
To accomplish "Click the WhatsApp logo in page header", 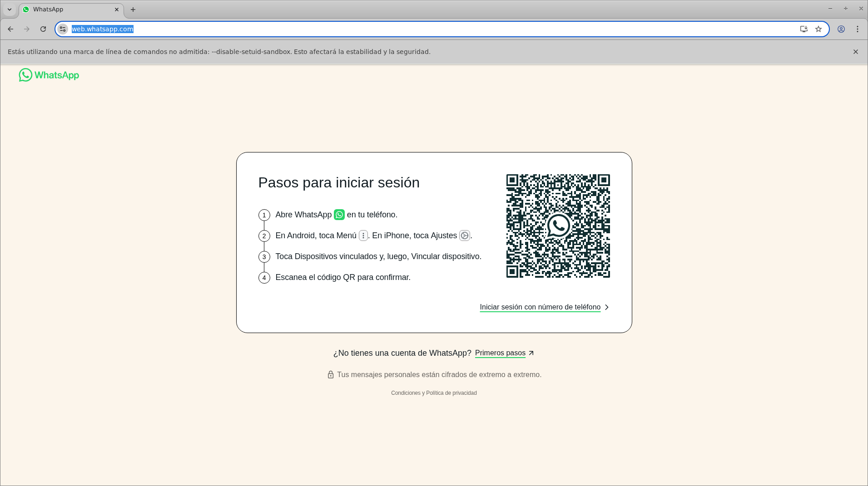I will pyautogui.click(x=49, y=75).
